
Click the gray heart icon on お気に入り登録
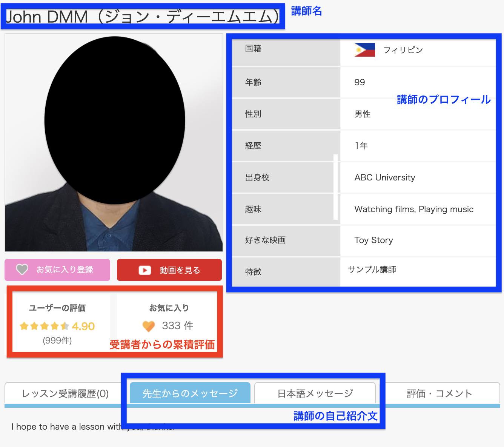[x=22, y=270]
